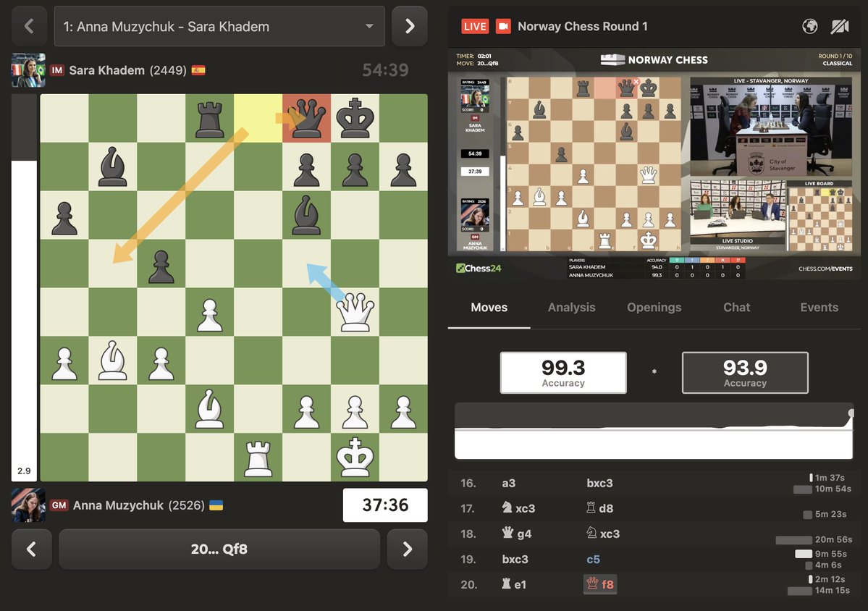Click the previous game left chevron
This screenshot has height=611, width=868.
29,26
